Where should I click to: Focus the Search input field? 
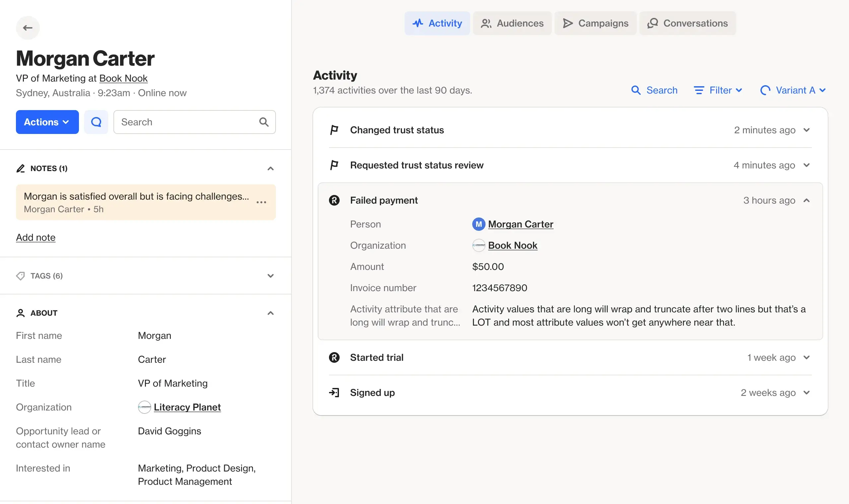click(x=194, y=122)
